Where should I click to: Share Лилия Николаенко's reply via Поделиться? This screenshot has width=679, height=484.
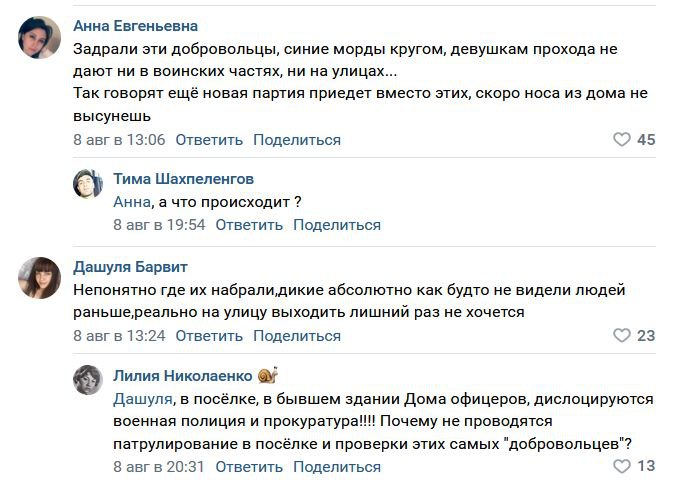coord(337,467)
